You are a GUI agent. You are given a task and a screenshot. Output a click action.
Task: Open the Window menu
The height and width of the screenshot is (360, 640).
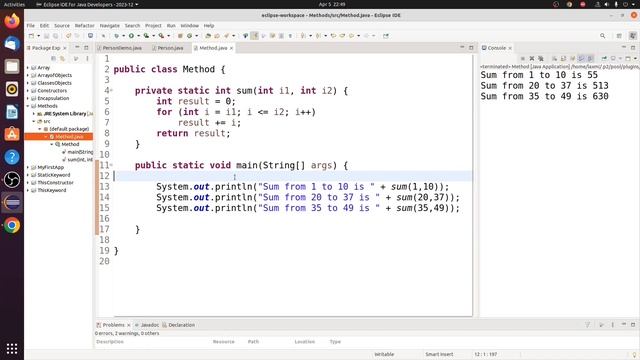(x=189, y=25)
